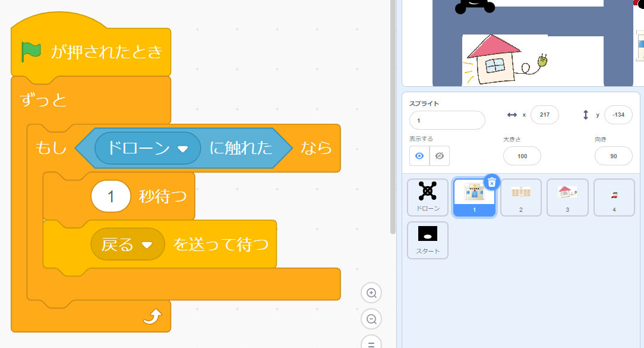Zoom out on the code workspace
The height and width of the screenshot is (348, 644).
371,319
